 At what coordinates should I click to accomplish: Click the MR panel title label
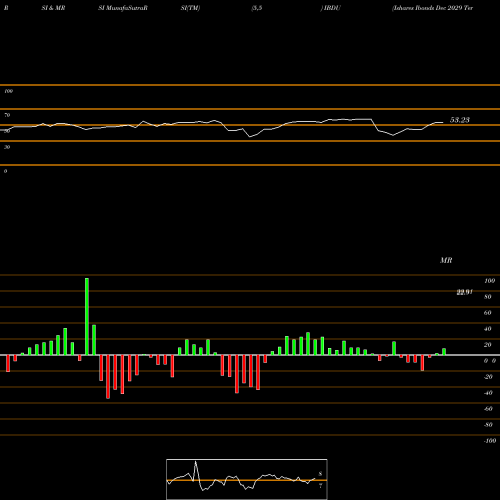point(446,260)
